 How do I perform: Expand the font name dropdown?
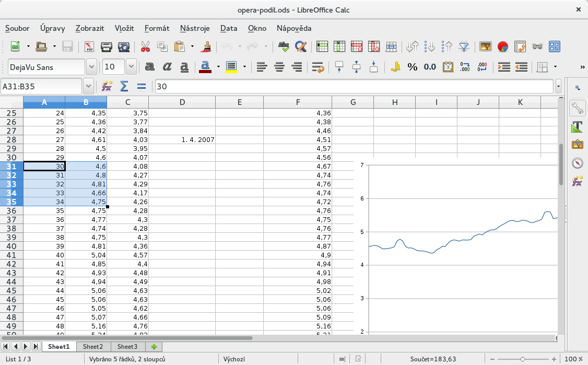pyautogui.click(x=92, y=67)
